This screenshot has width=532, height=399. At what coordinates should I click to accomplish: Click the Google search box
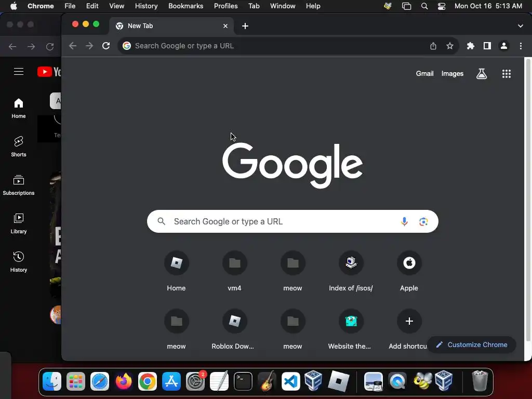292,221
